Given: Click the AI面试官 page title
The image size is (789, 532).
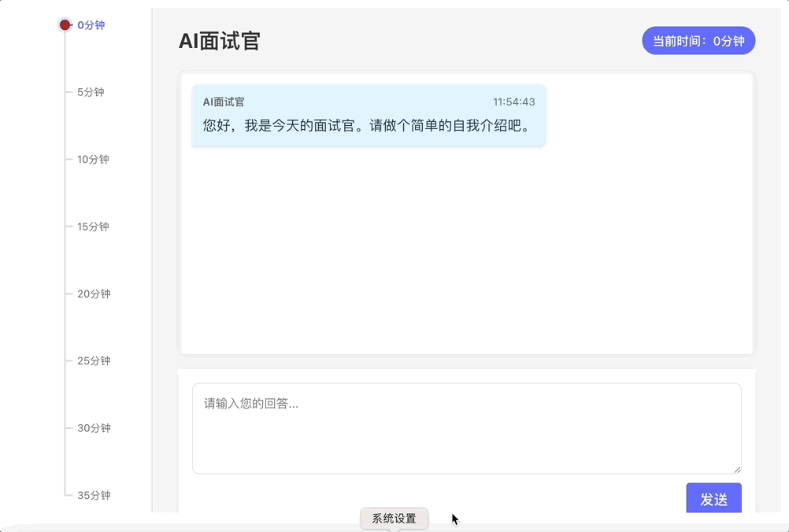Looking at the screenshot, I should [220, 40].
